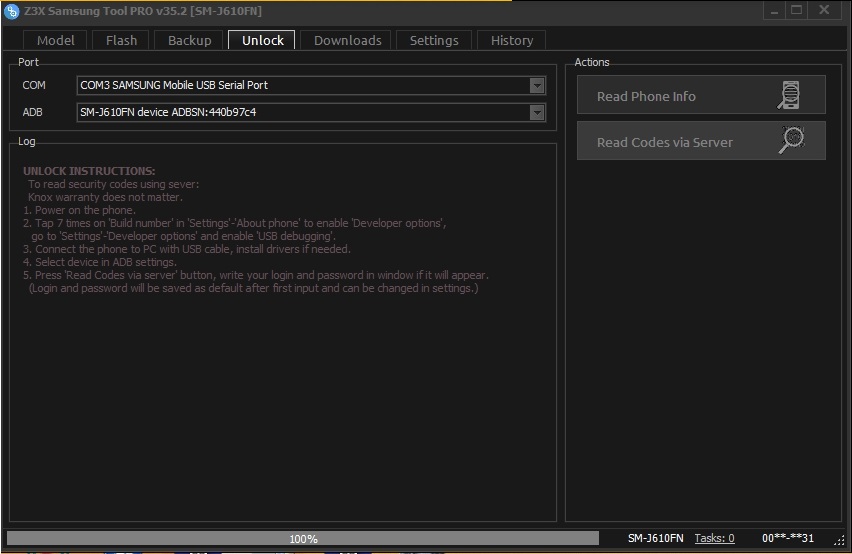Maximize the Z3X Samsung Tool window
Screen dimensions: 852x554
click(x=797, y=10)
